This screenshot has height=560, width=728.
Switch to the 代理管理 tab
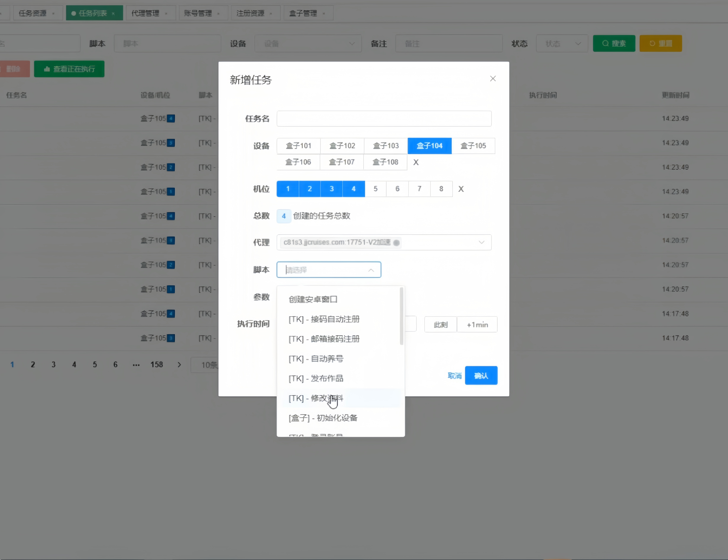coord(145,13)
